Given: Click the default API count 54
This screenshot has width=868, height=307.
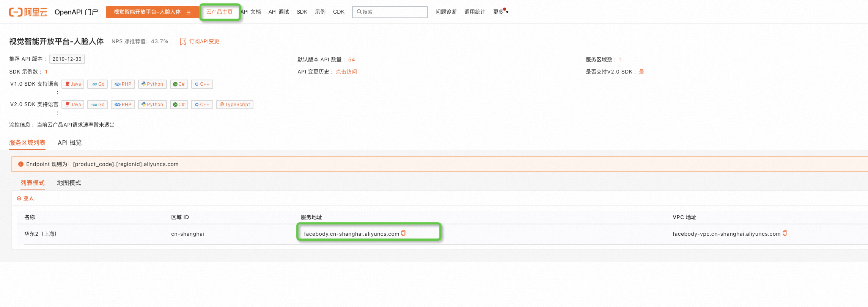Looking at the screenshot, I should point(352,60).
